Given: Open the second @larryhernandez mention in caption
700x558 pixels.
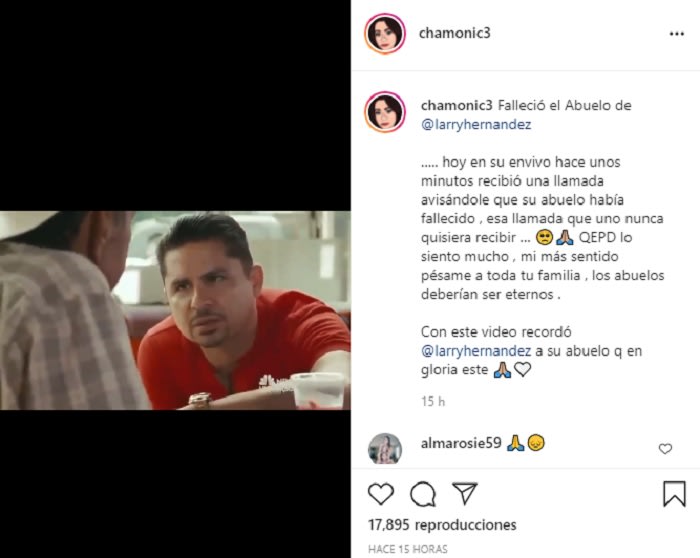Looking at the screenshot, I should pyautogui.click(x=476, y=351).
